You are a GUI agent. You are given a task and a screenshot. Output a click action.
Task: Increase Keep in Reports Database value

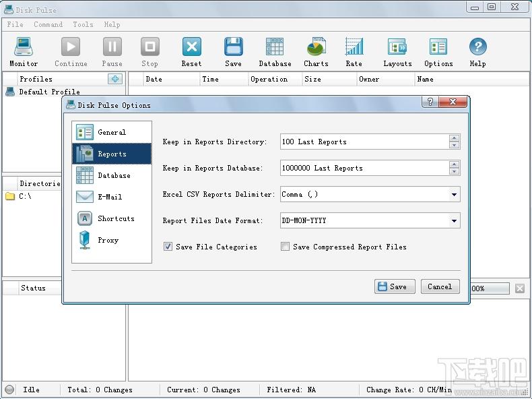click(x=454, y=164)
